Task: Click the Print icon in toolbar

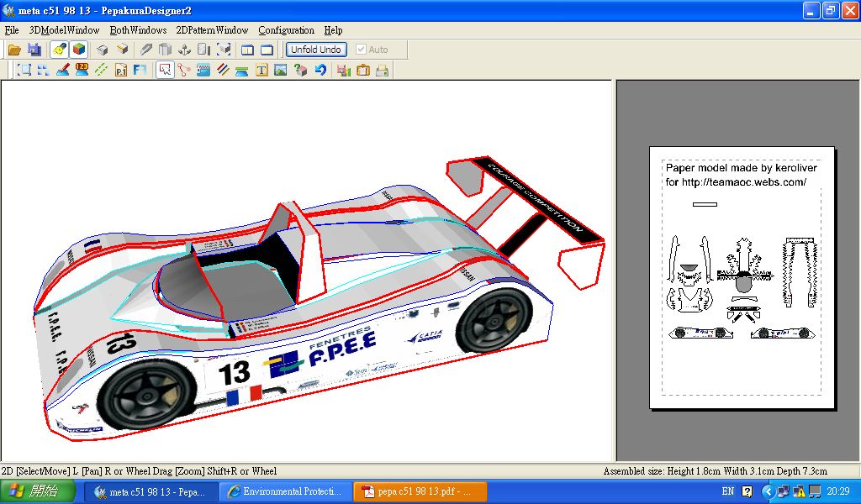Action: 383,71
